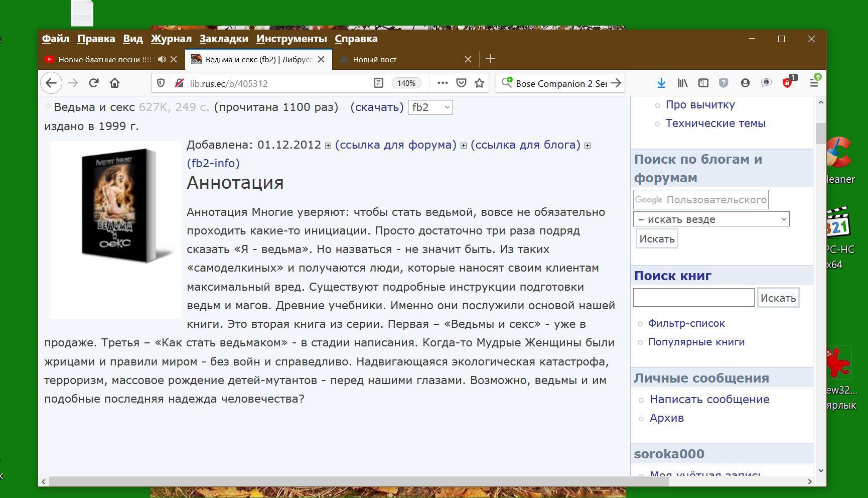The height and width of the screenshot is (498, 868).
Task: Reset zoom via the 140% indicator
Action: pos(406,83)
